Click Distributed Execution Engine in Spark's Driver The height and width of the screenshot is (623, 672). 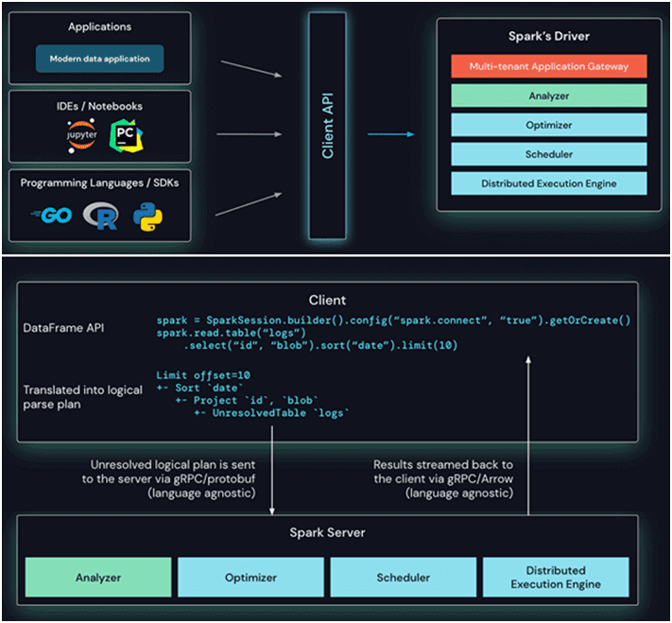[x=549, y=183]
